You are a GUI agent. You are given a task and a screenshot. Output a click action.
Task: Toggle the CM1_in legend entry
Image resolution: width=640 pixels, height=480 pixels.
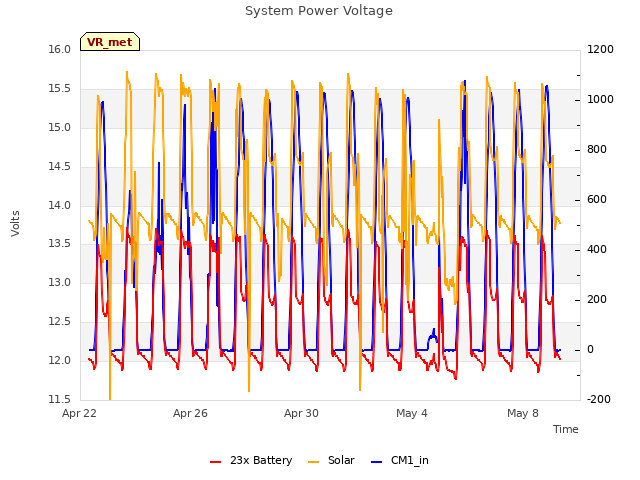click(x=400, y=460)
